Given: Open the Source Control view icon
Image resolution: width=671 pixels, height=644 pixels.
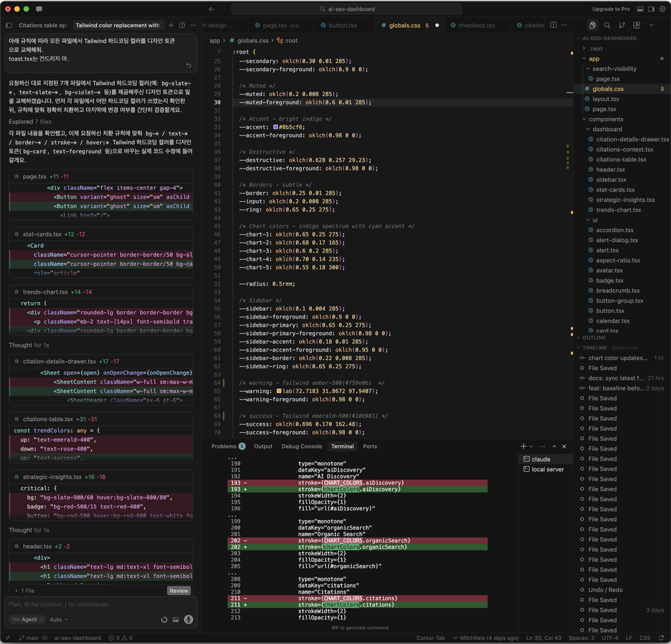Looking at the screenshot, I should [622, 25].
